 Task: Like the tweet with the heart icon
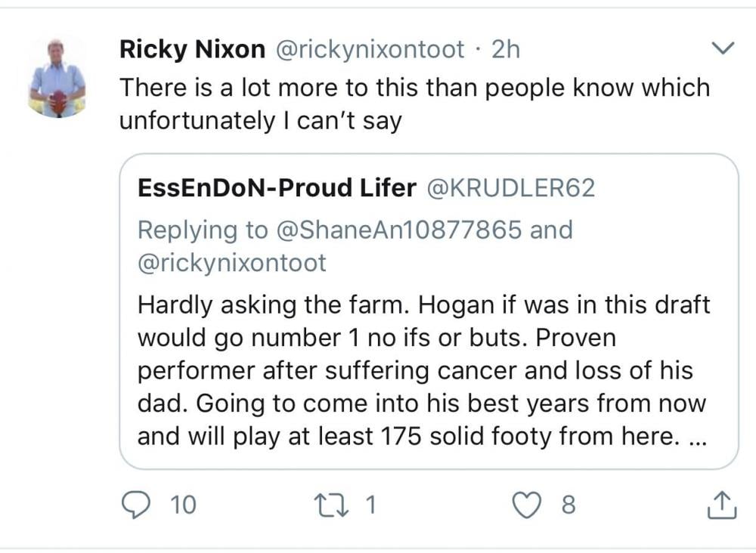click(526, 505)
